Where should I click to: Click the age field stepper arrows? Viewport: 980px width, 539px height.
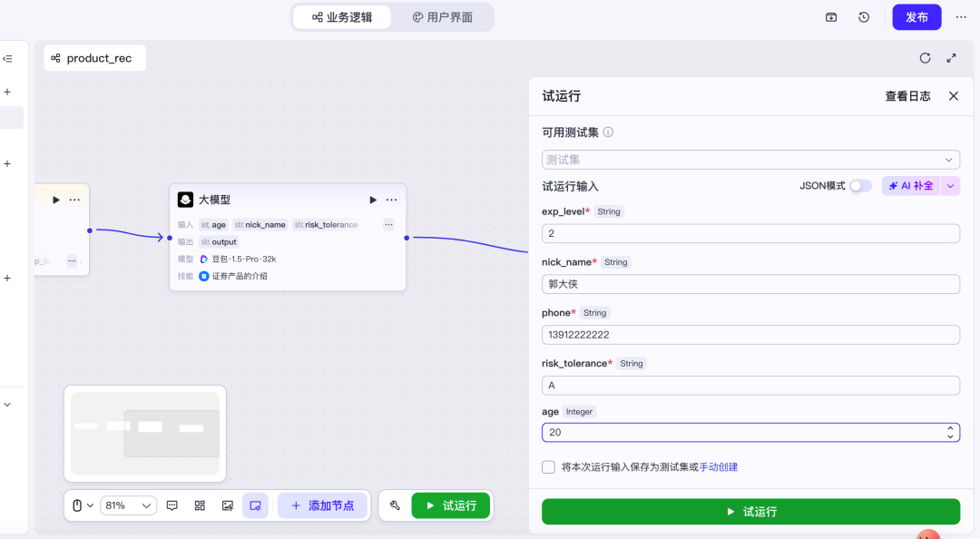[950, 432]
